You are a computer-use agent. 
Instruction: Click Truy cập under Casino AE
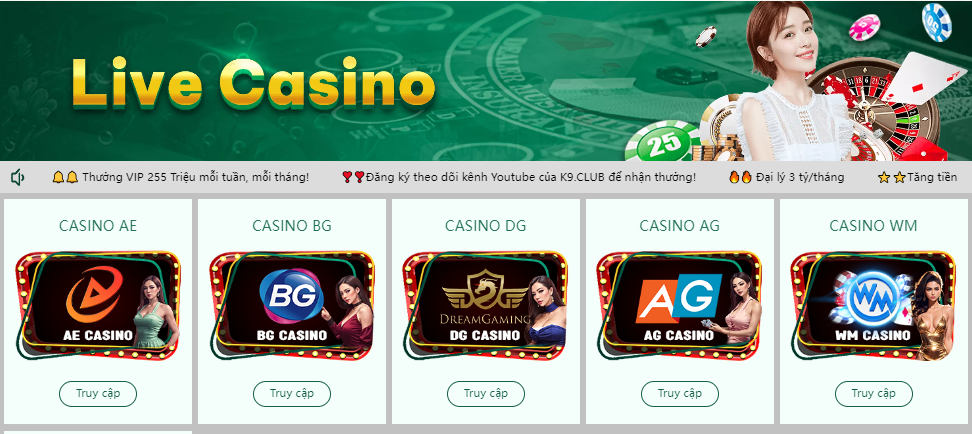98,394
